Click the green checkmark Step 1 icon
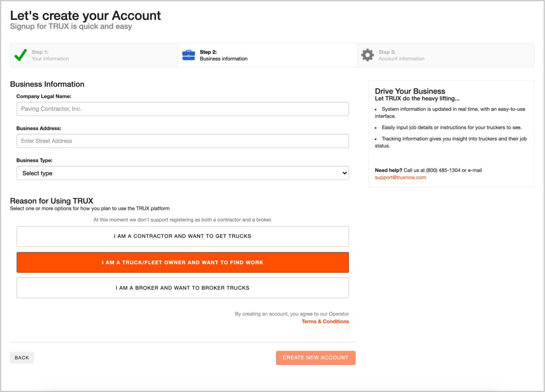 pyautogui.click(x=21, y=55)
